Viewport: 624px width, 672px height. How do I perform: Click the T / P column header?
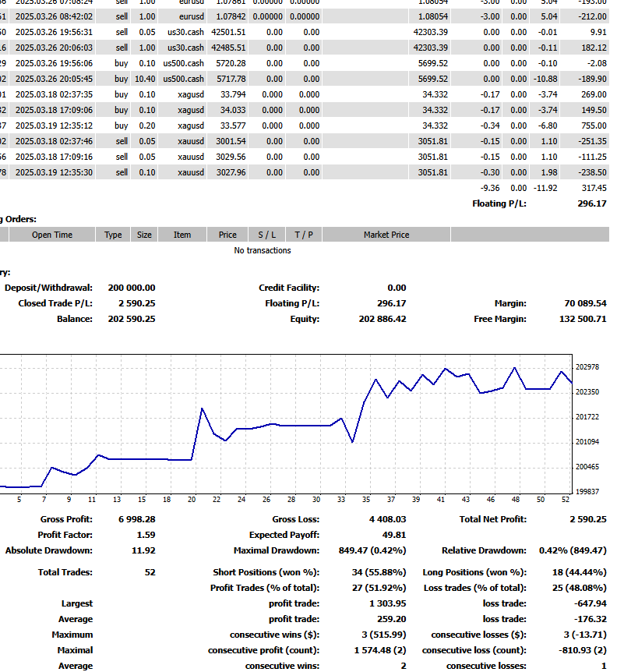(303, 235)
